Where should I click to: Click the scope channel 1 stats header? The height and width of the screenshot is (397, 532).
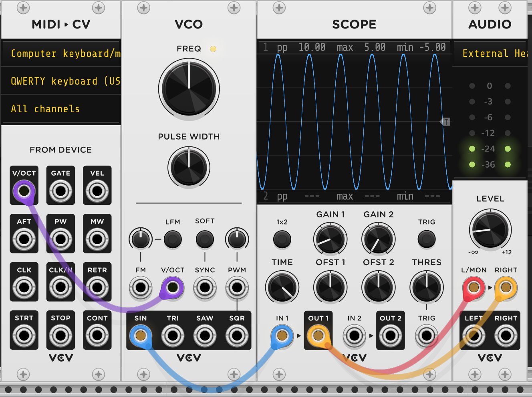[x=355, y=47]
